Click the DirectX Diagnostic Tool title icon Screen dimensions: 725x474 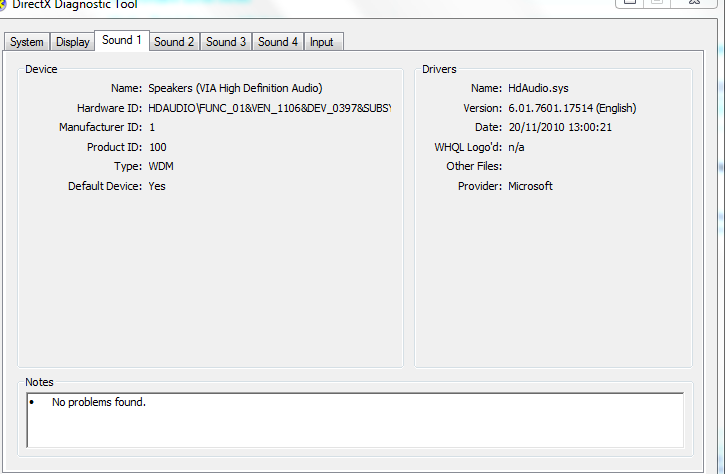(2, 5)
